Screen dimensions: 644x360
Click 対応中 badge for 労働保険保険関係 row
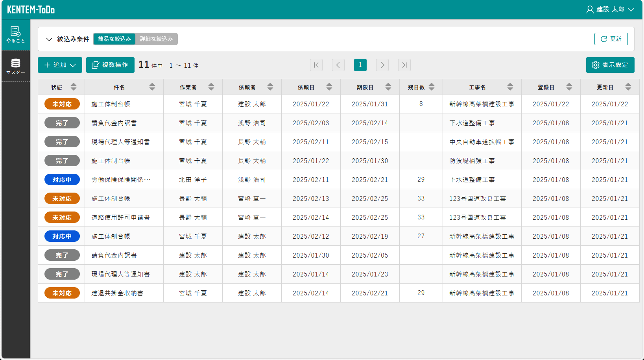[x=62, y=180]
